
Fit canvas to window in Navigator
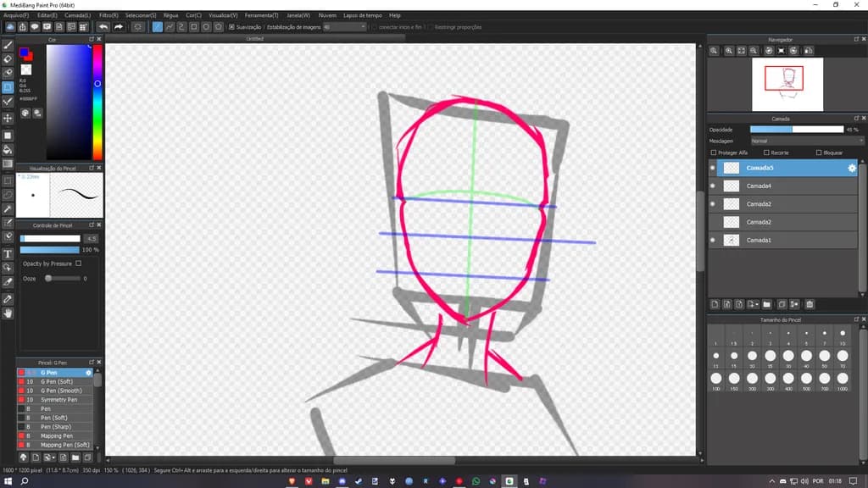[741, 51]
